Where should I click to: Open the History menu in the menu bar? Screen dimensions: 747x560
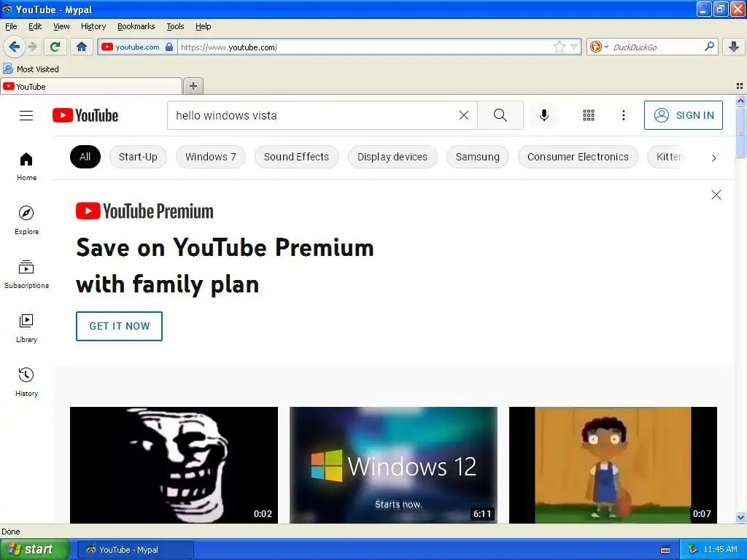93,26
